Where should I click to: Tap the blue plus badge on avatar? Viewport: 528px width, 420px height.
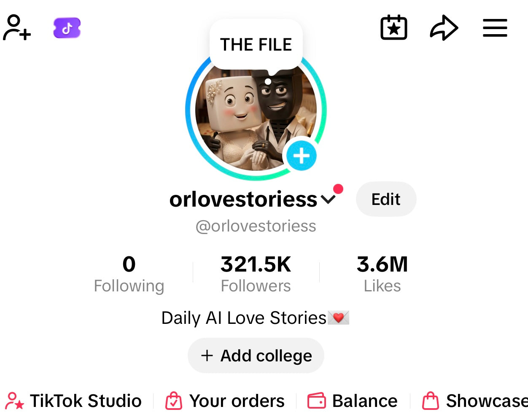pyautogui.click(x=302, y=156)
